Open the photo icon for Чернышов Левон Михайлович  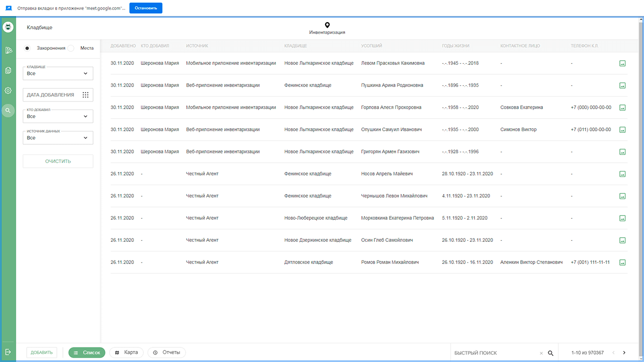(x=622, y=196)
